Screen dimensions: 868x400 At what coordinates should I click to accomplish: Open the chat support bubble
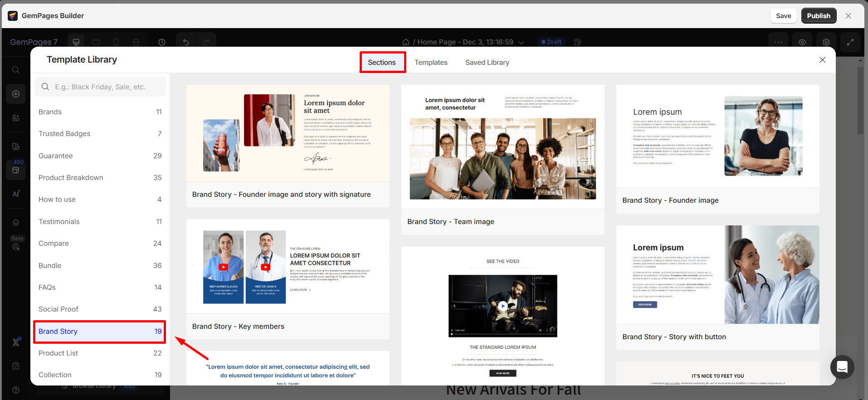[842, 367]
